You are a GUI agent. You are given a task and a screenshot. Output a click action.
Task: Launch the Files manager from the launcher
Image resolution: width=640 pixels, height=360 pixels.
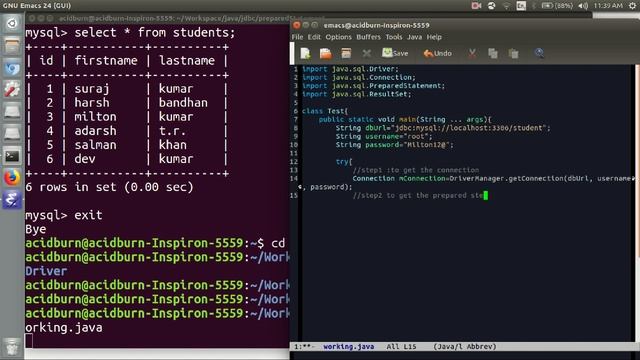coord(12,46)
